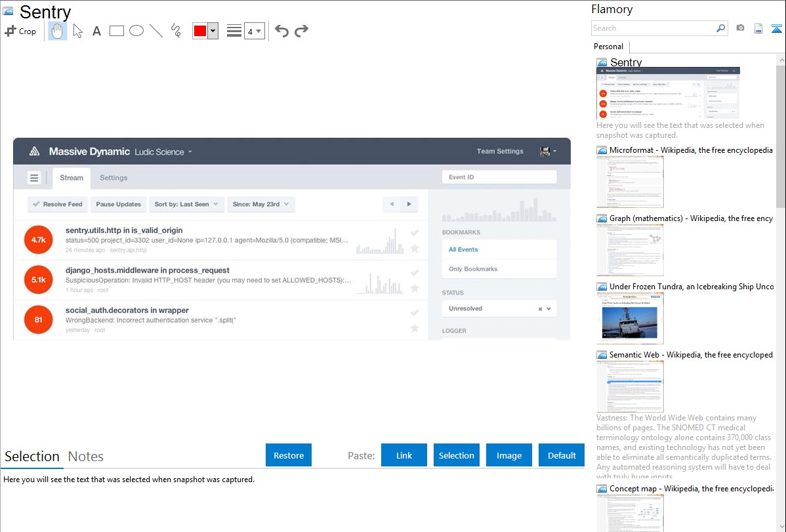Open the Concept map snapshot title
Screen dimensions: 786x532
(x=691, y=489)
